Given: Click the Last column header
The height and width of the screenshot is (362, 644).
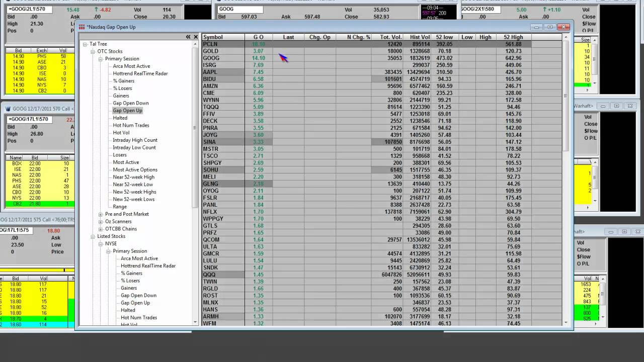Looking at the screenshot, I should pyautogui.click(x=288, y=37).
